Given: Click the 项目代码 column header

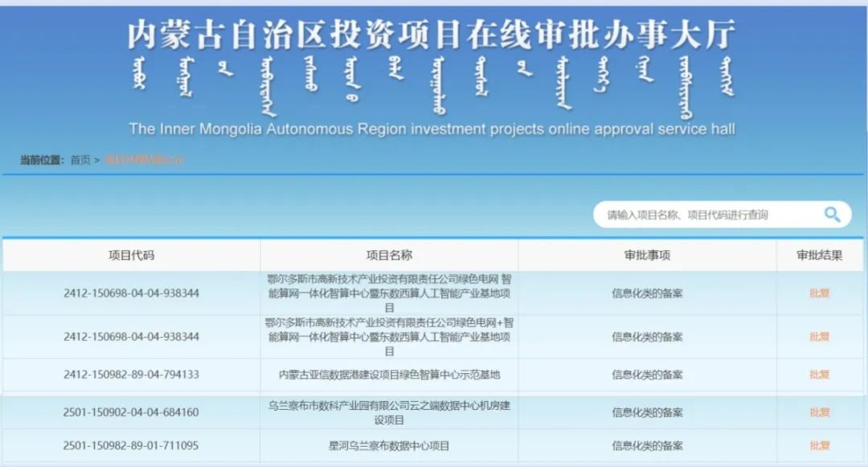Looking at the screenshot, I should pyautogui.click(x=131, y=255).
